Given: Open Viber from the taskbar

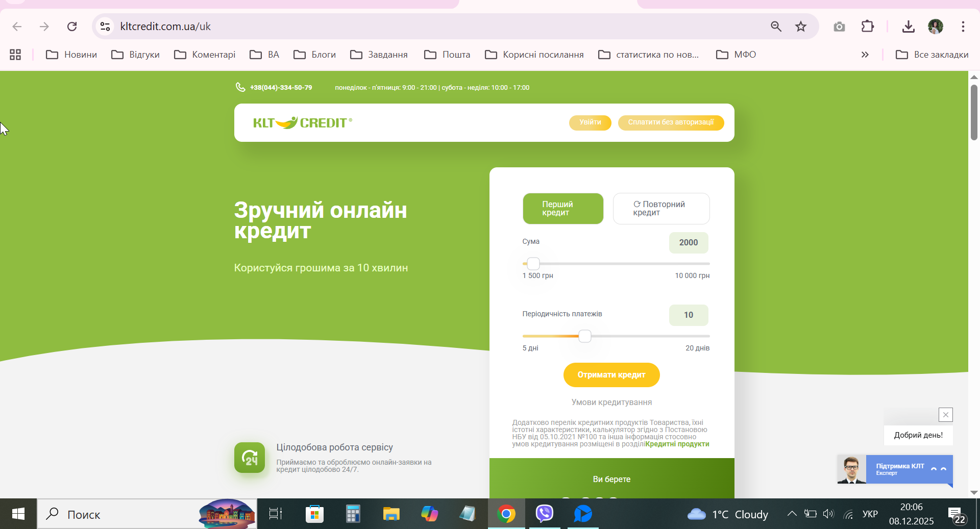Looking at the screenshot, I should pyautogui.click(x=545, y=514).
